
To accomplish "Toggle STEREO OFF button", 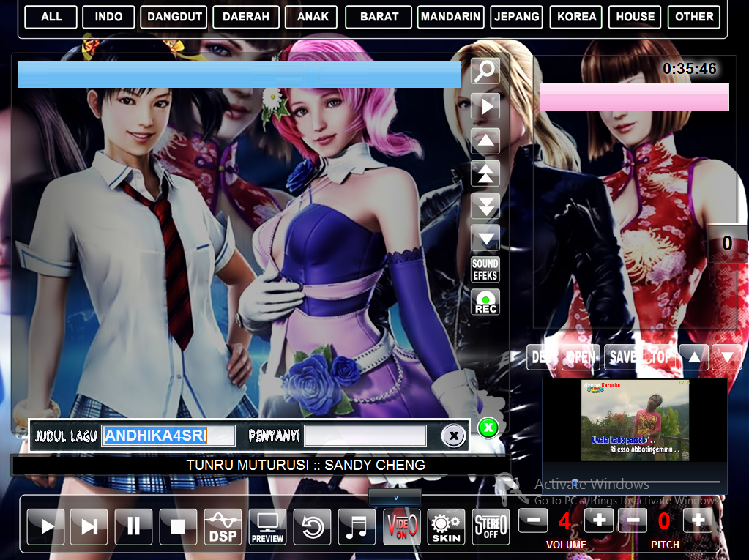I will point(491,526).
